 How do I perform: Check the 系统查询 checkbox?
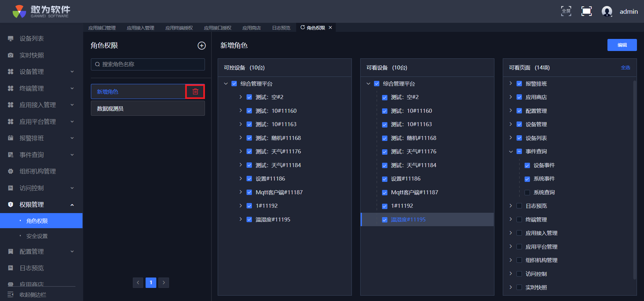[x=527, y=192]
